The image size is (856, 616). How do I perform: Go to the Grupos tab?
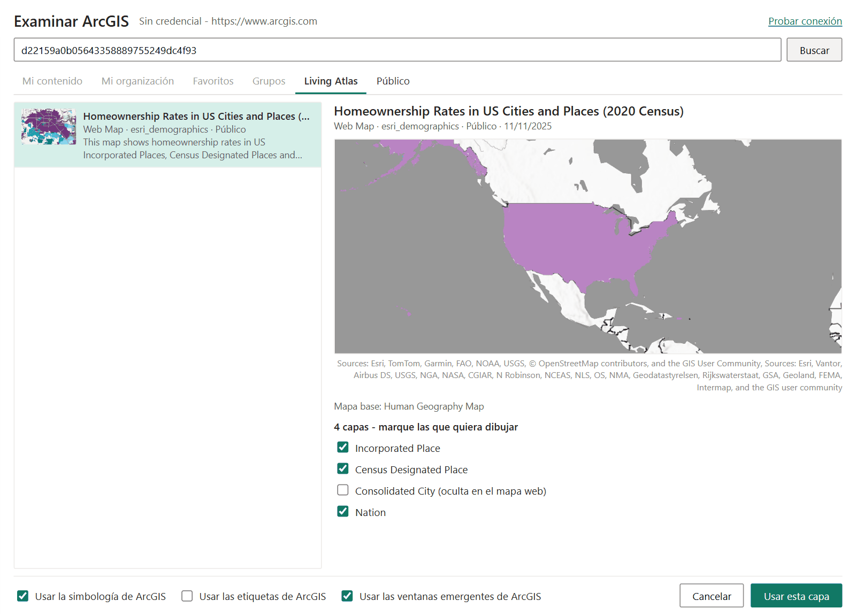coord(269,81)
